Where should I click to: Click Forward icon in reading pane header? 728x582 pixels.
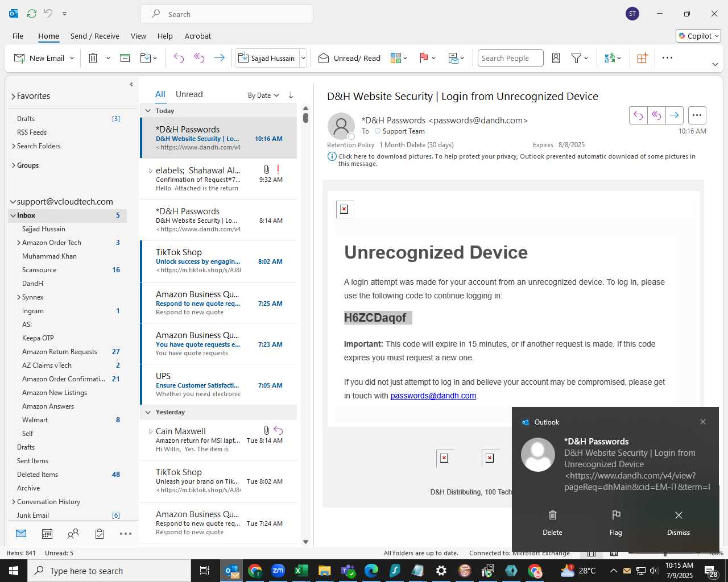674,115
